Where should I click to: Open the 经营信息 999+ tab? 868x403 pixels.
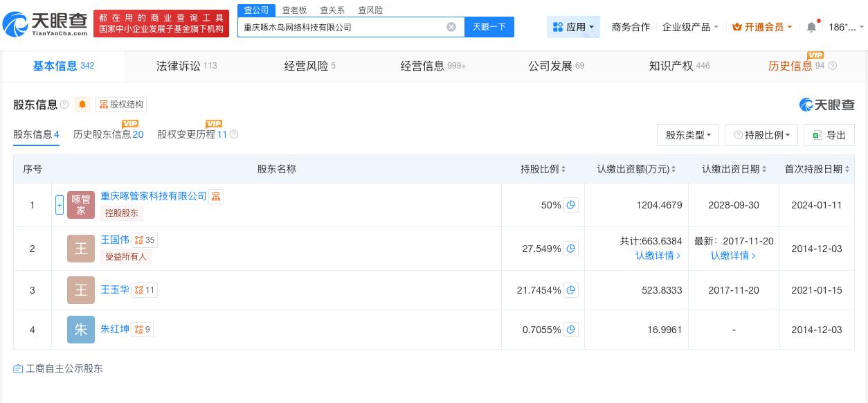[433, 66]
